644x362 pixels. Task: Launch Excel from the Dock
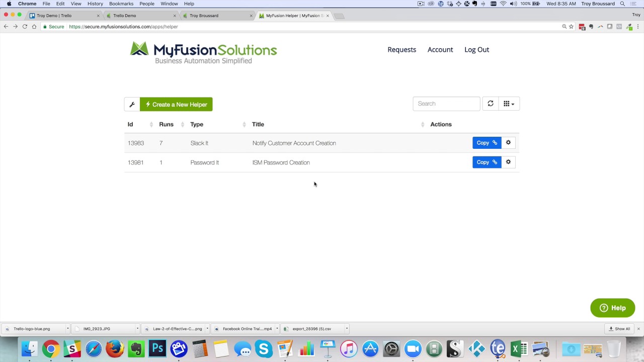519,349
